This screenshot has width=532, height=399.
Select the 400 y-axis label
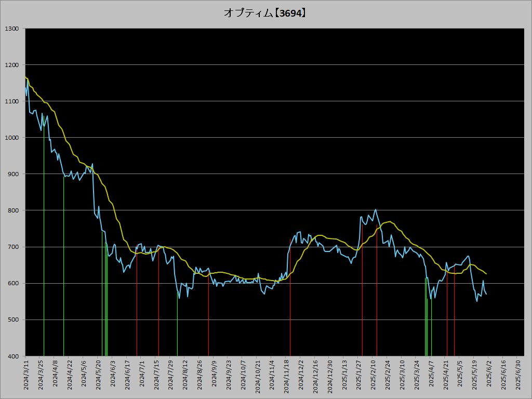click(x=13, y=356)
